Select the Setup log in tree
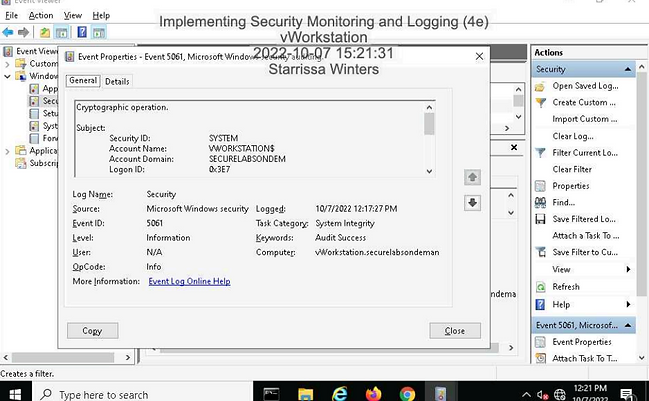 [x=45, y=113]
